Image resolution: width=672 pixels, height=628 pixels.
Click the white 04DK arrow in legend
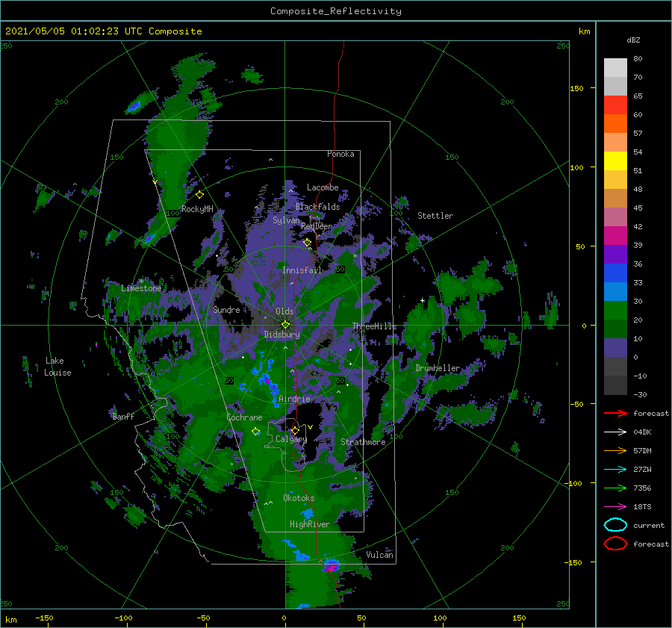[615, 432]
